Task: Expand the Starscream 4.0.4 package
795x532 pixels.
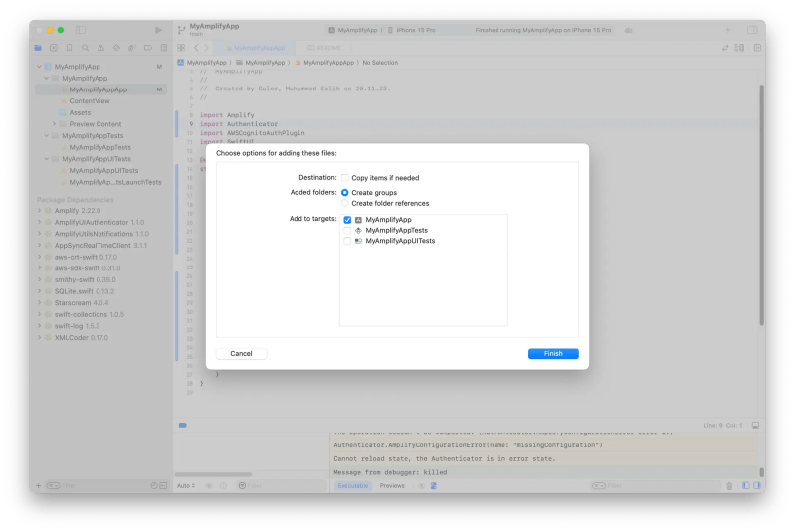Action: pyautogui.click(x=39, y=303)
